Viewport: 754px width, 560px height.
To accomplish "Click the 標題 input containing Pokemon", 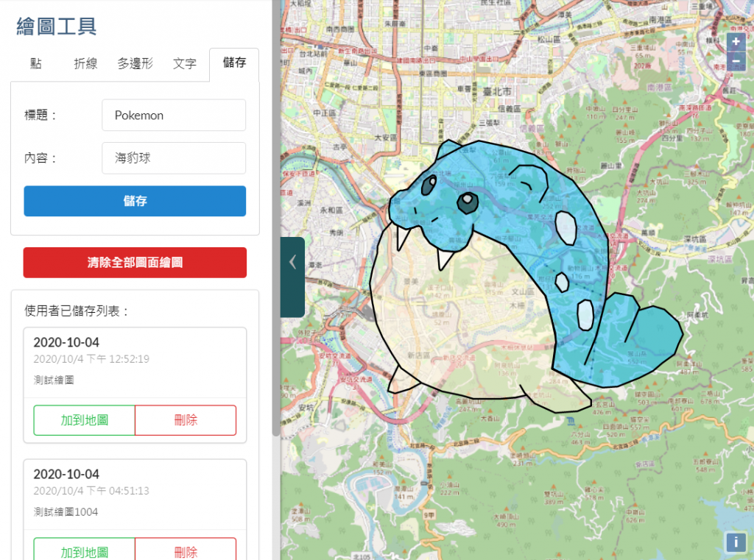I will [174, 116].
